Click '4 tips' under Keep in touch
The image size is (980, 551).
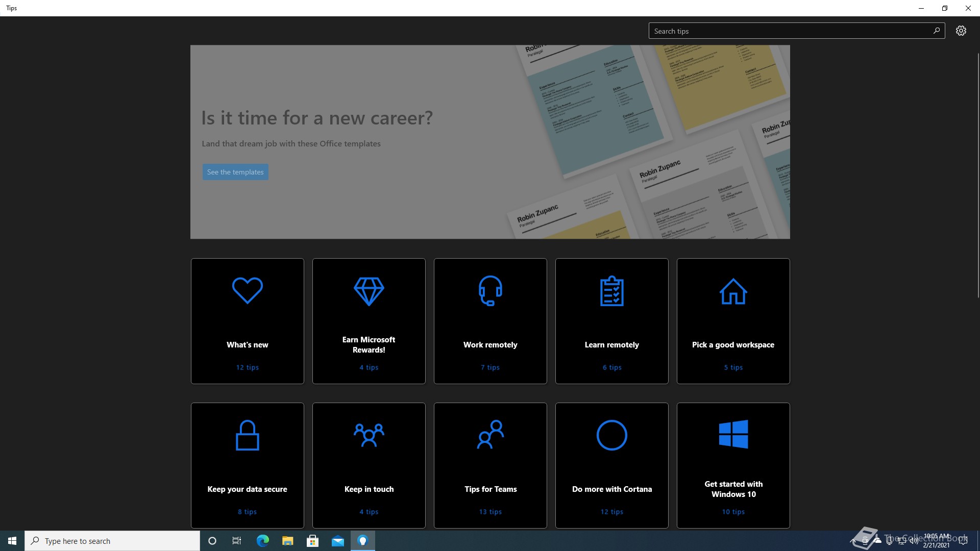click(369, 512)
